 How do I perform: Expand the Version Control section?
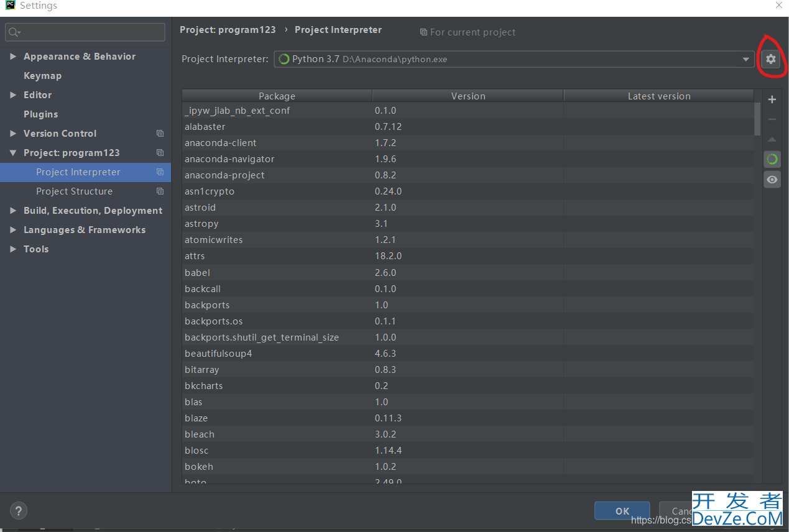[13, 134]
